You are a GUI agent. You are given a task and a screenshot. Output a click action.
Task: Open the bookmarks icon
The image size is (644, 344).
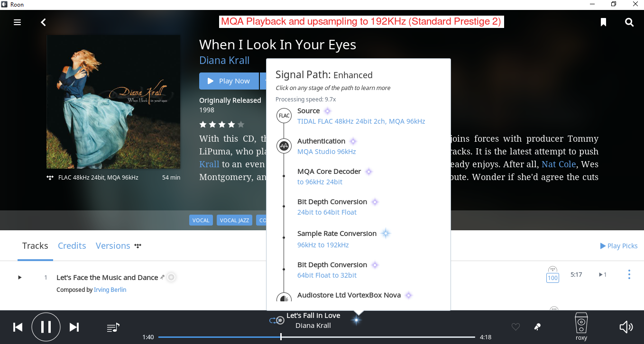click(x=603, y=22)
